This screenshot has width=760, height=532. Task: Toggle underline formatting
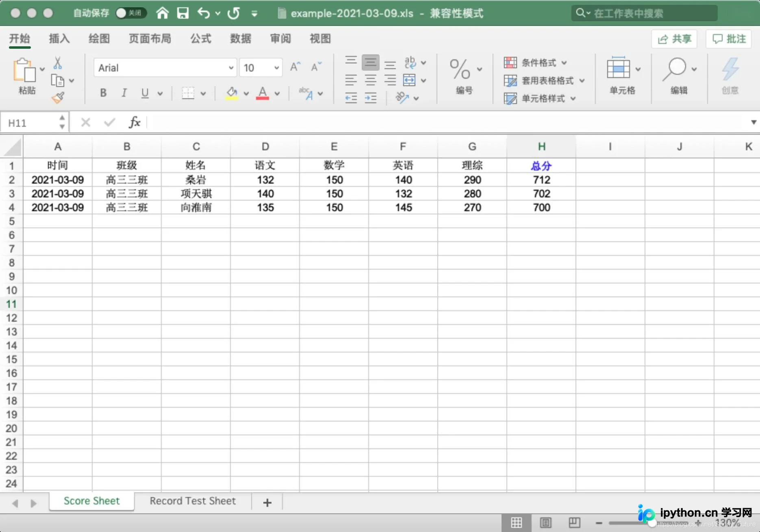tap(145, 93)
